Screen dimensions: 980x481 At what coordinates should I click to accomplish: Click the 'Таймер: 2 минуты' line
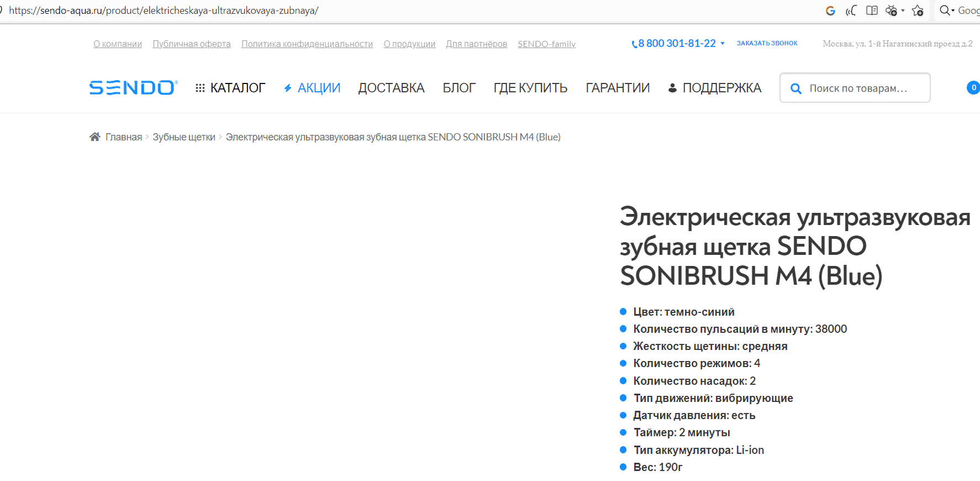(682, 432)
